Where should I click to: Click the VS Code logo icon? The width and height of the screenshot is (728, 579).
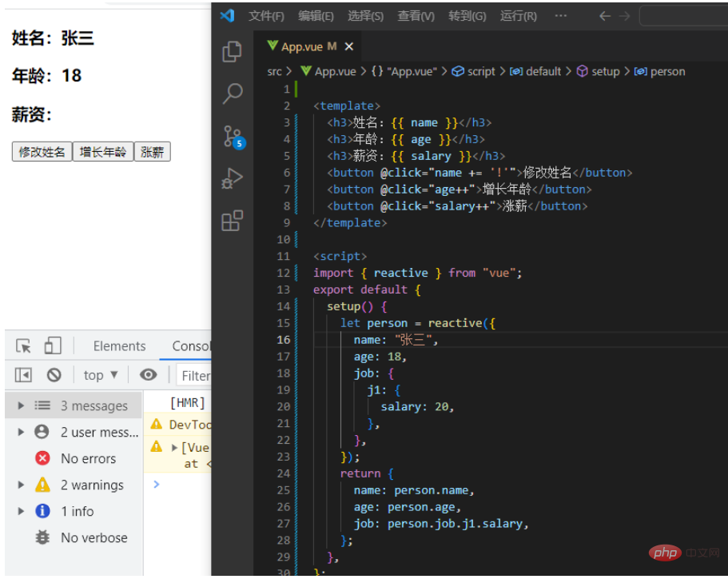[227, 16]
